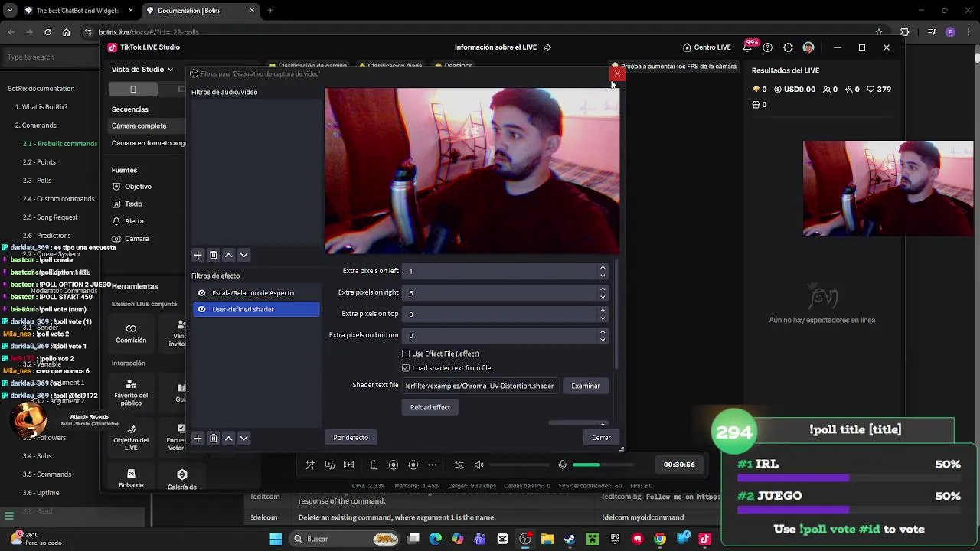The image size is (980, 551).
Task: Mute the speaker audio
Action: click(x=479, y=465)
